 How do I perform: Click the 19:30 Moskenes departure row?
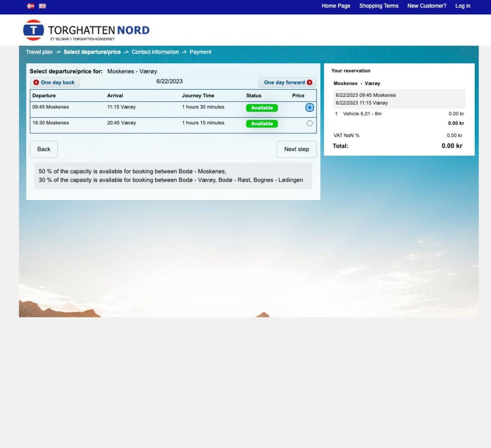[x=144, y=124]
